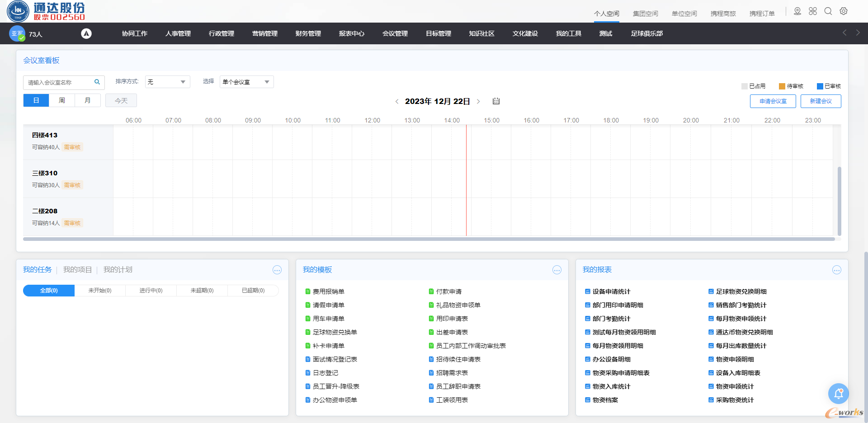Click the 新建会议 button

821,101
